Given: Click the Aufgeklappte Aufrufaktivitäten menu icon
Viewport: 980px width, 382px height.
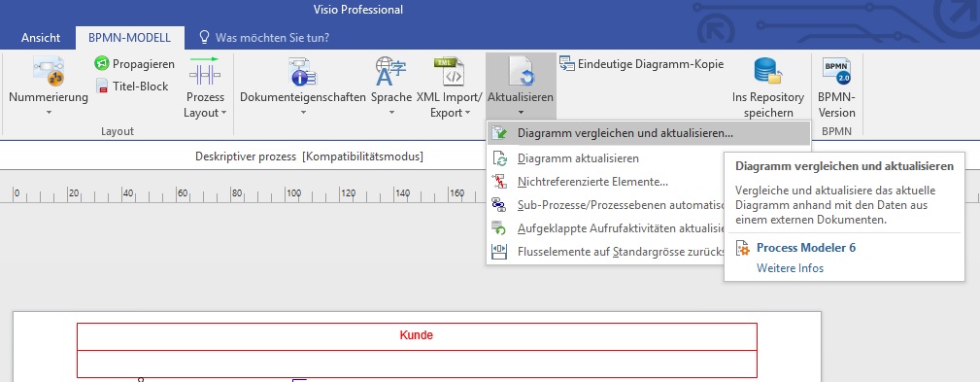Looking at the screenshot, I should coord(499,228).
